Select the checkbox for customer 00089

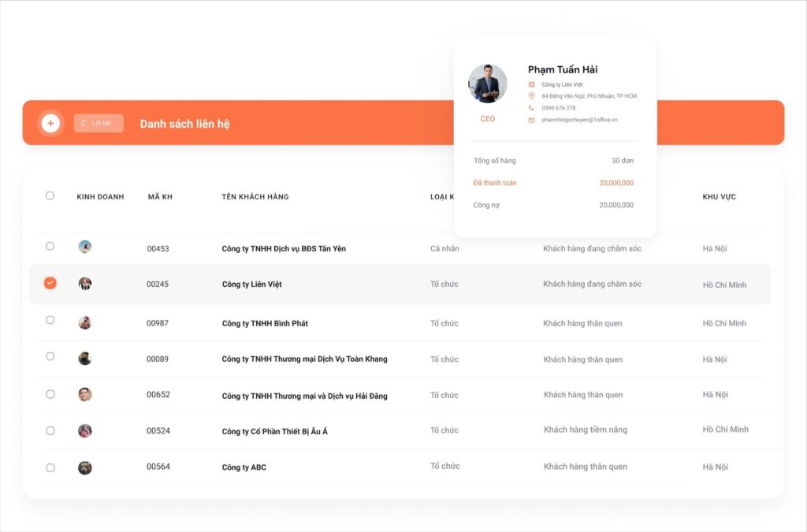click(x=50, y=356)
